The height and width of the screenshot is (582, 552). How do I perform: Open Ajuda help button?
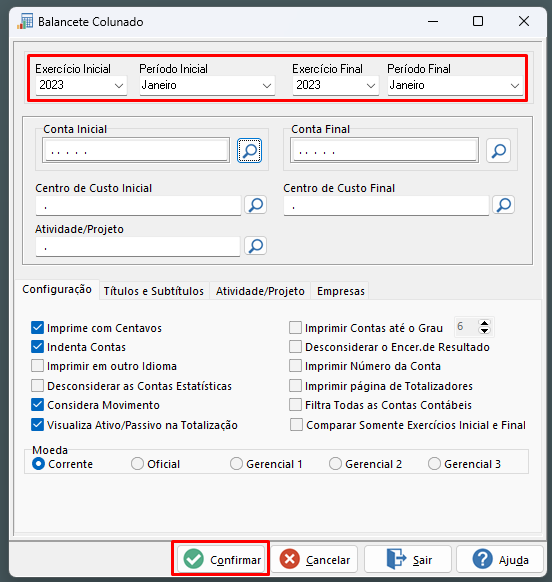(500, 559)
